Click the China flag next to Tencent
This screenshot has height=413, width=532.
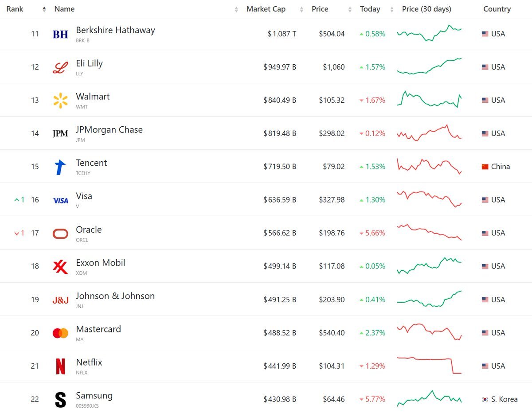point(485,167)
